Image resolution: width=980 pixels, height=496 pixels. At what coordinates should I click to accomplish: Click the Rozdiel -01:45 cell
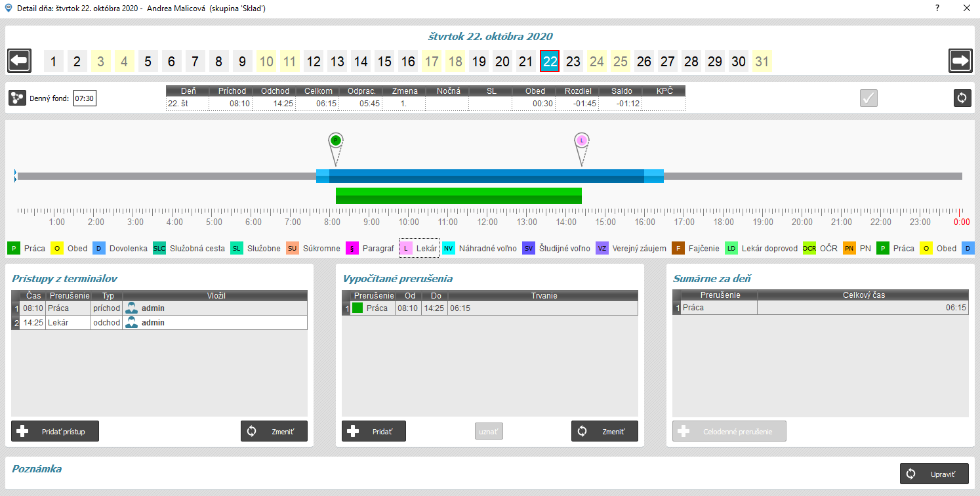point(577,104)
